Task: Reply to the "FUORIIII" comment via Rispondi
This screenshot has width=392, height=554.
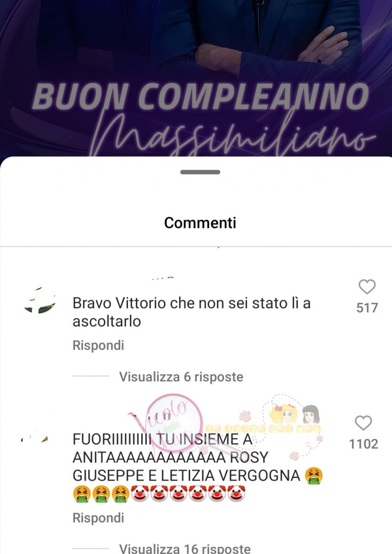Action: [x=98, y=518]
